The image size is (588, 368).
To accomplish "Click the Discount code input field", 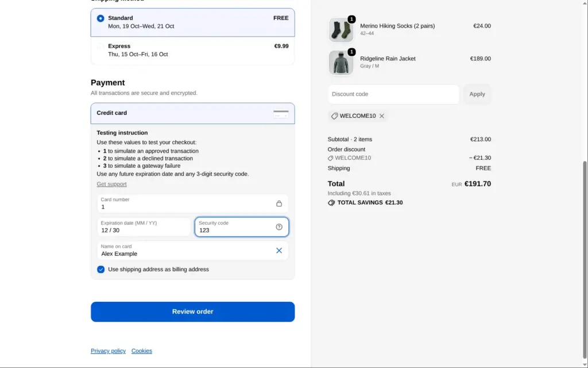I will click(393, 94).
